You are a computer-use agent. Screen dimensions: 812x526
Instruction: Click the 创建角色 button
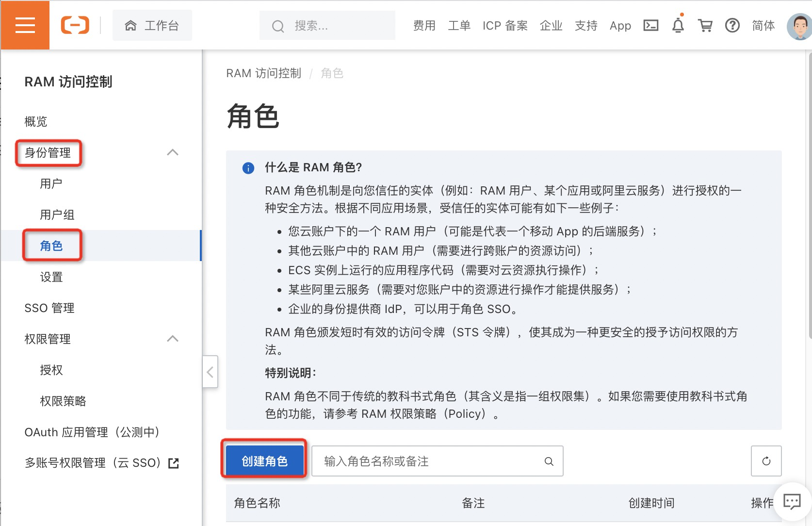tap(264, 461)
